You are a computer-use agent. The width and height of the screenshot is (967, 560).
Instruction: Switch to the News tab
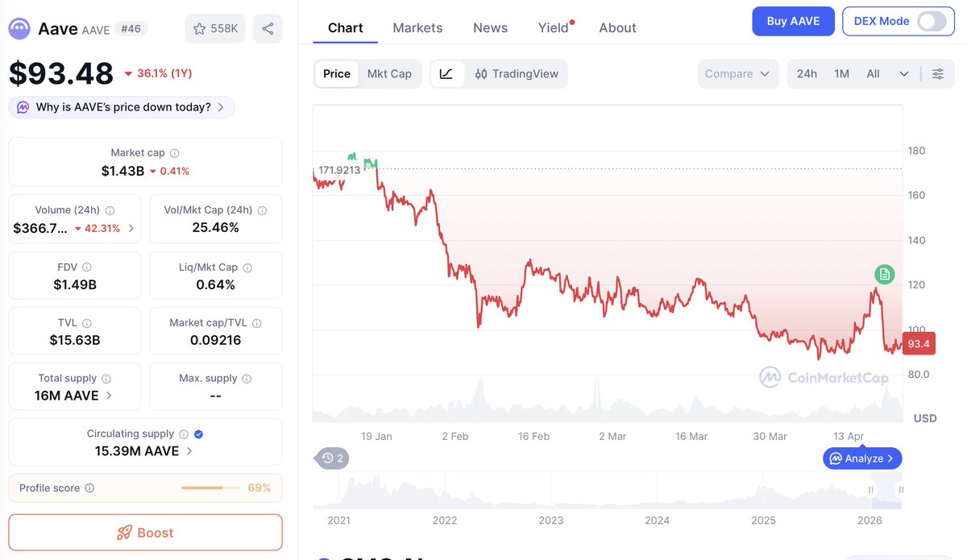click(x=490, y=28)
